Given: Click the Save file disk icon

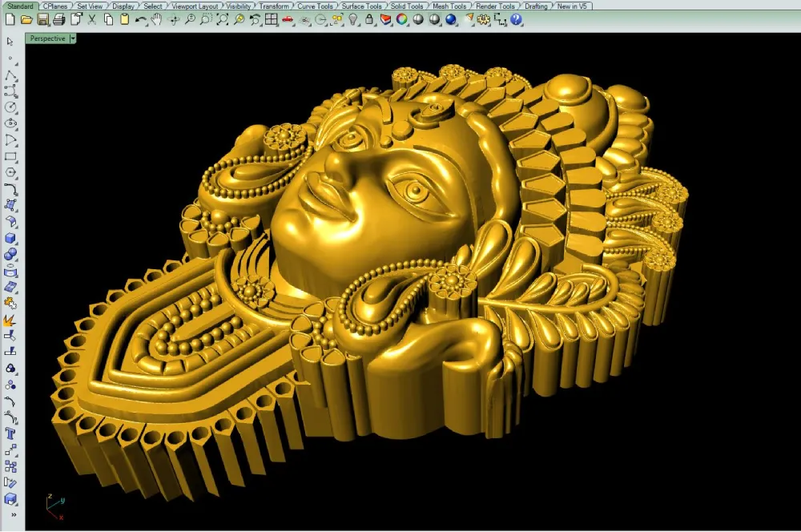Looking at the screenshot, I should 43,20.
